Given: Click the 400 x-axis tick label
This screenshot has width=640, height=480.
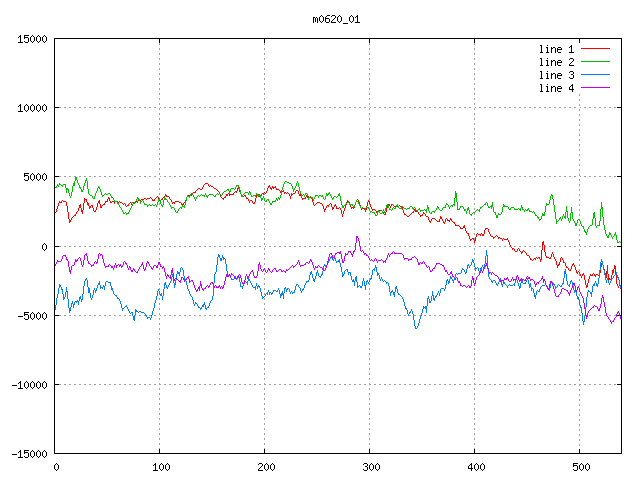Looking at the screenshot, I should 475,467.
